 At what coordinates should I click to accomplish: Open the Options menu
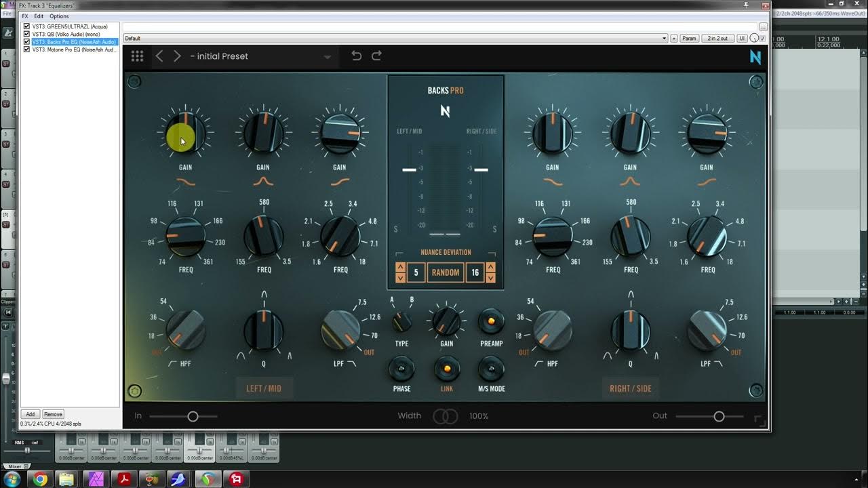[x=59, y=16]
